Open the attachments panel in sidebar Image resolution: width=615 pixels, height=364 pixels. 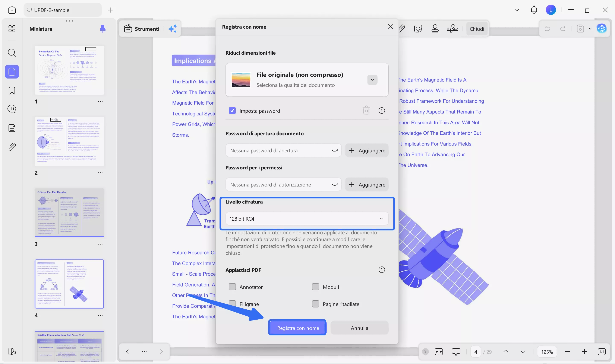[12, 146]
